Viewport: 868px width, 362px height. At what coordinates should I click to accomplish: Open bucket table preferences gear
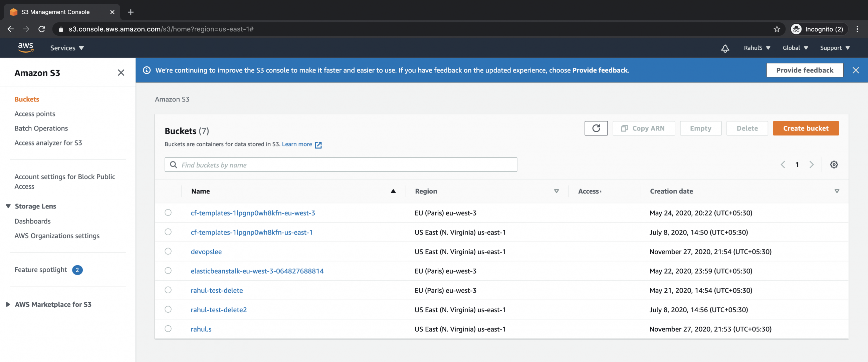[x=834, y=165]
